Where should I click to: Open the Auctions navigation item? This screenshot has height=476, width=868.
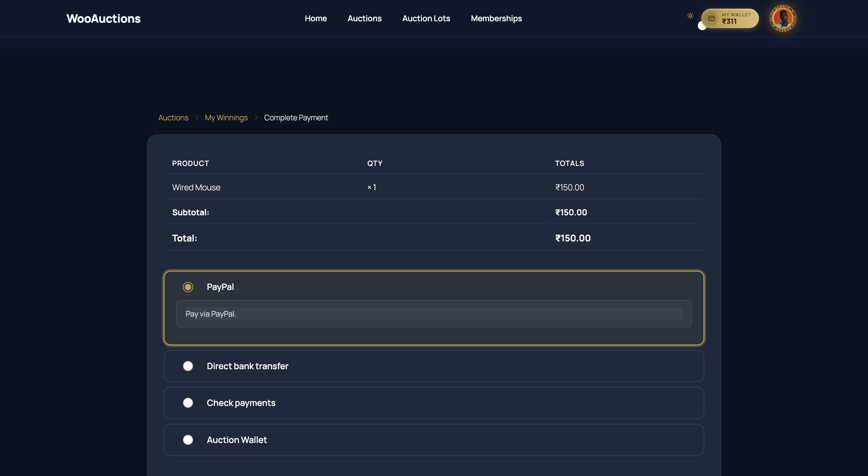coord(365,19)
